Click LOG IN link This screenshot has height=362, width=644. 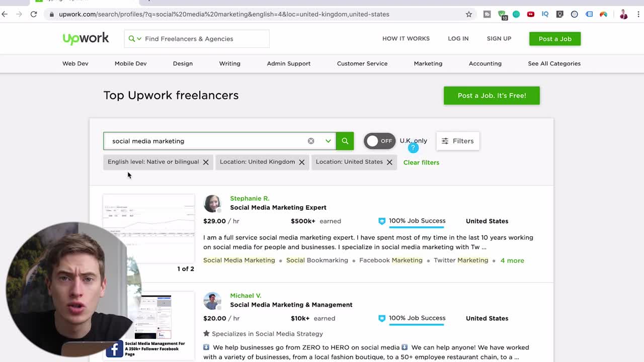click(x=458, y=39)
